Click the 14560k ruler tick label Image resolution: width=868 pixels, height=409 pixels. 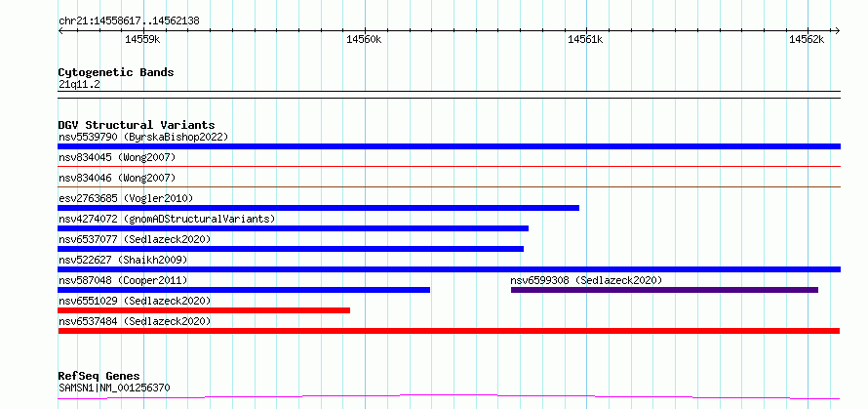[364, 39]
